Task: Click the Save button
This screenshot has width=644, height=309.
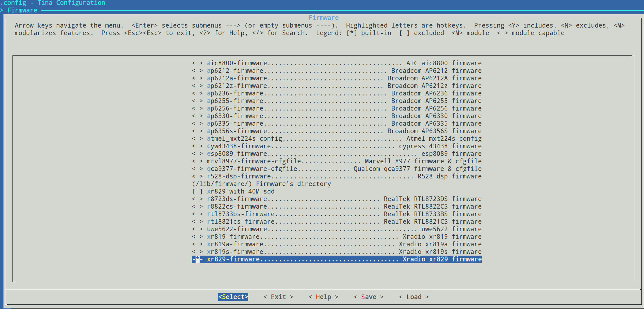Action: (x=369, y=297)
